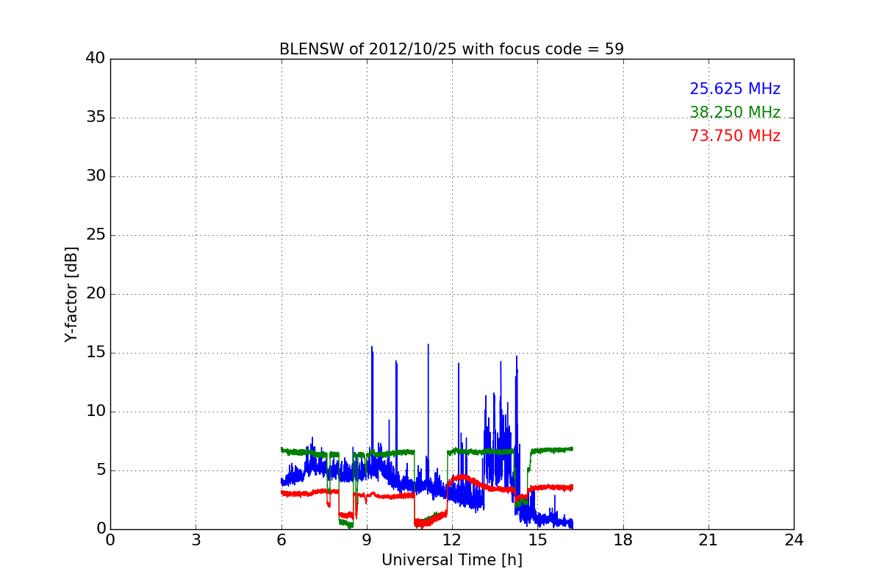
Task: Click x-axis tick label 15
Action: click(537, 540)
